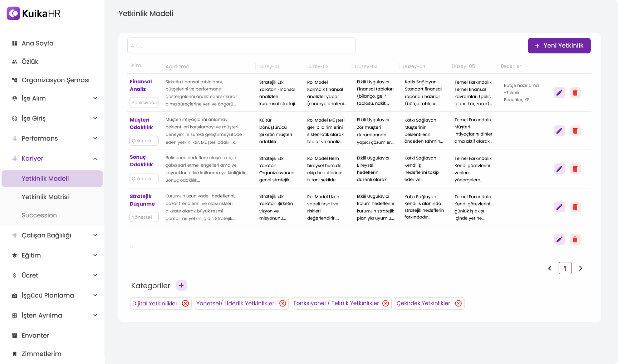This screenshot has width=618, height=364.
Task: Open the edit pencil icon for Finansal Analiz
Action: click(x=560, y=93)
